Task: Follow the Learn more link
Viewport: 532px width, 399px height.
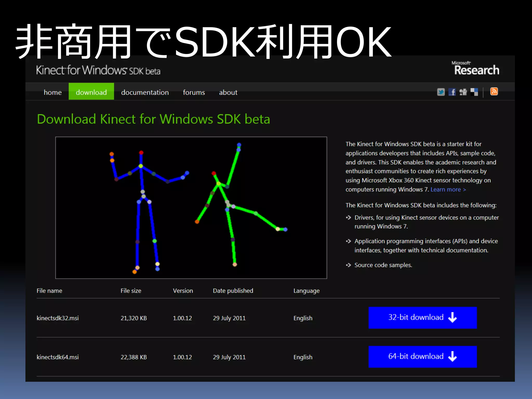Action: (x=448, y=190)
